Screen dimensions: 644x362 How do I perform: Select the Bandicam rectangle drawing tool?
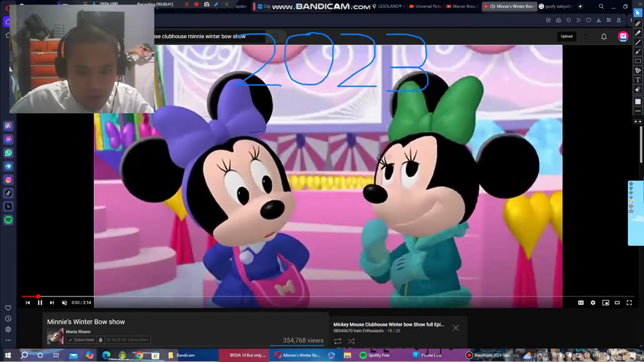638,61
